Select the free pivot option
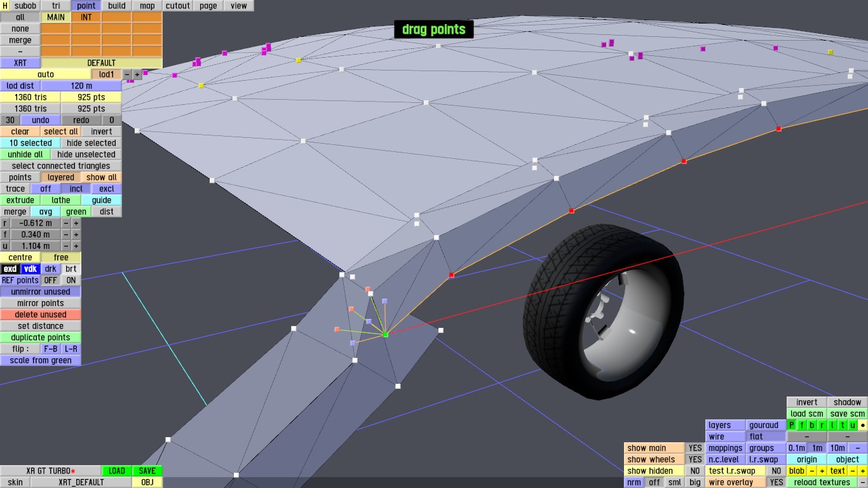Image resolution: width=868 pixels, height=488 pixels. 61,257
